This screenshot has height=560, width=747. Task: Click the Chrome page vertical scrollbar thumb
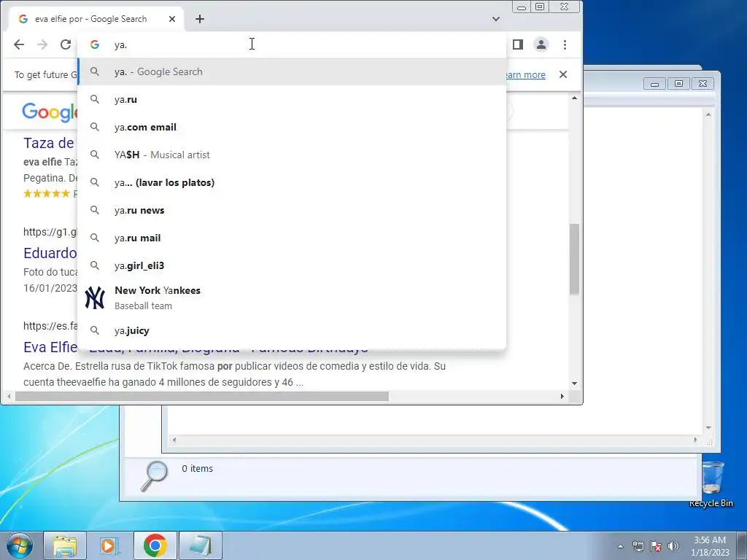575,259
